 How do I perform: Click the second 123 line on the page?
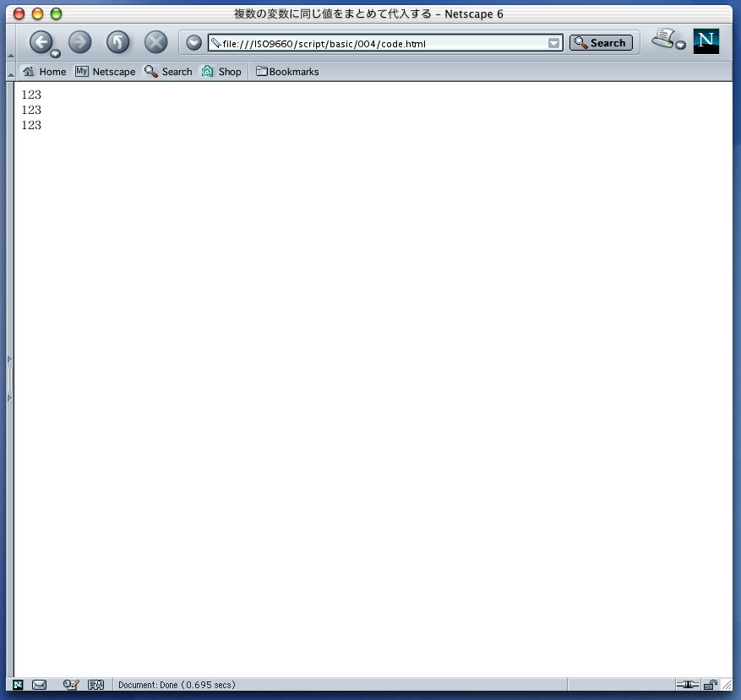coord(31,110)
